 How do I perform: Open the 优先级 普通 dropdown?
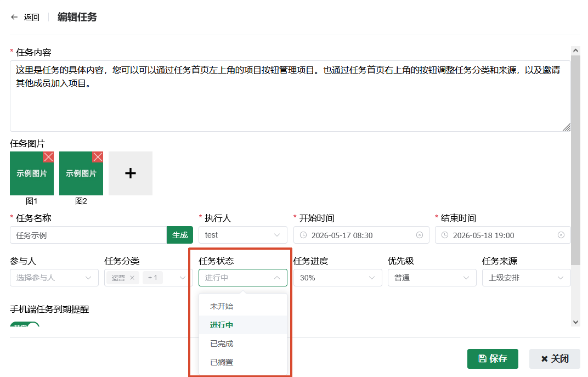[432, 278]
